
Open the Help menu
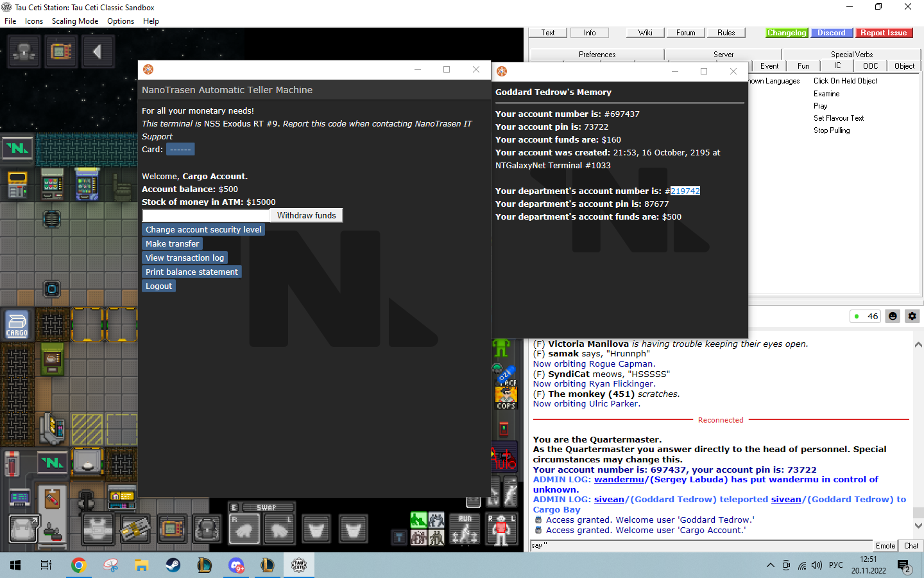[x=151, y=21]
